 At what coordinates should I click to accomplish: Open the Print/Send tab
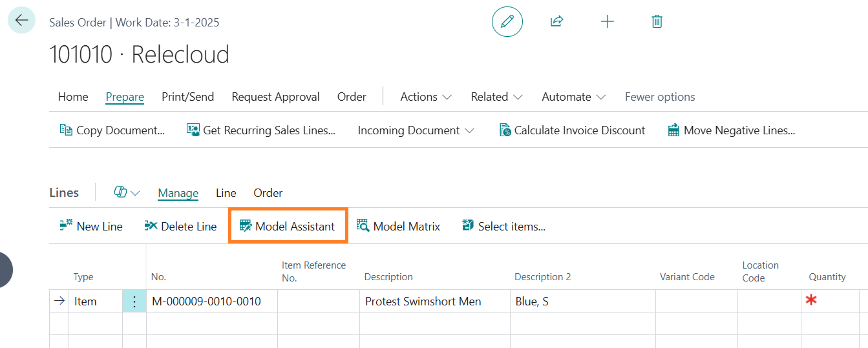(x=187, y=97)
